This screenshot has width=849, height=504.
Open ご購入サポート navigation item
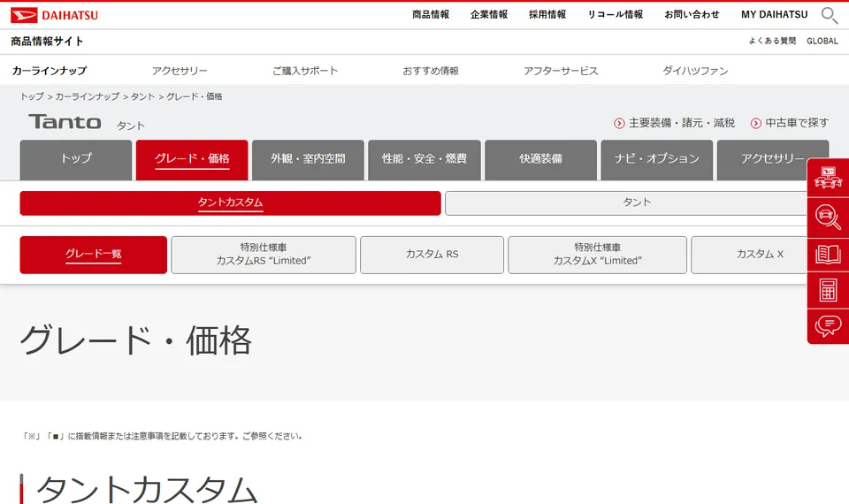pos(305,71)
